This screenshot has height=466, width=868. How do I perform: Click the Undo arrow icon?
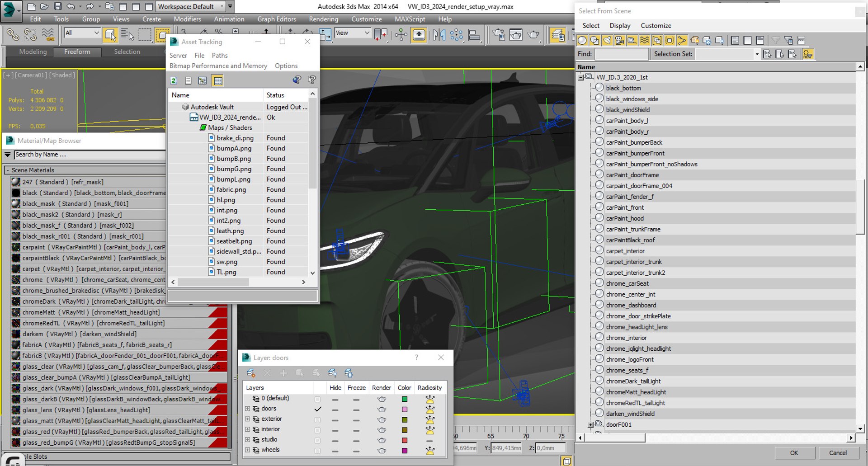tap(71, 6)
